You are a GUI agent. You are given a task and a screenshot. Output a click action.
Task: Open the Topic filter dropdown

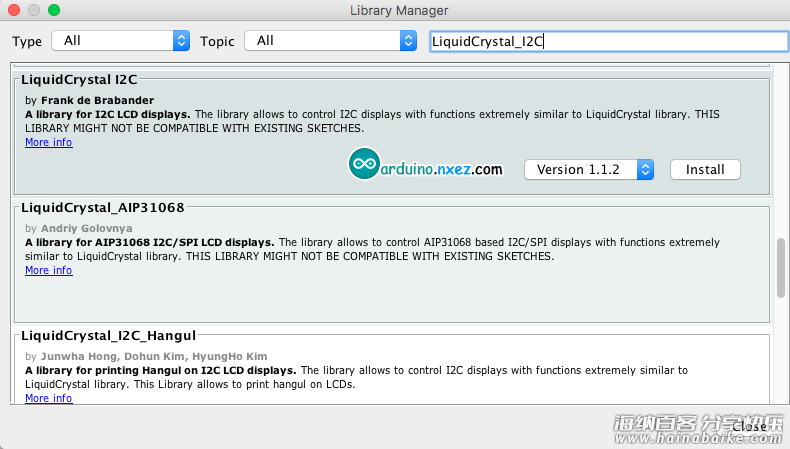(331, 41)
